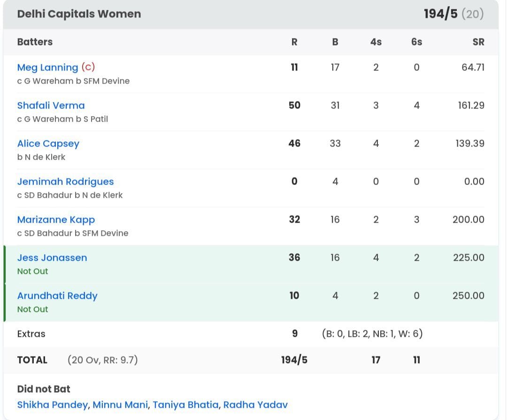The height and width of the screenshot is (420, 507).
Task: Select the 6s column header
Action: (416, 42)
